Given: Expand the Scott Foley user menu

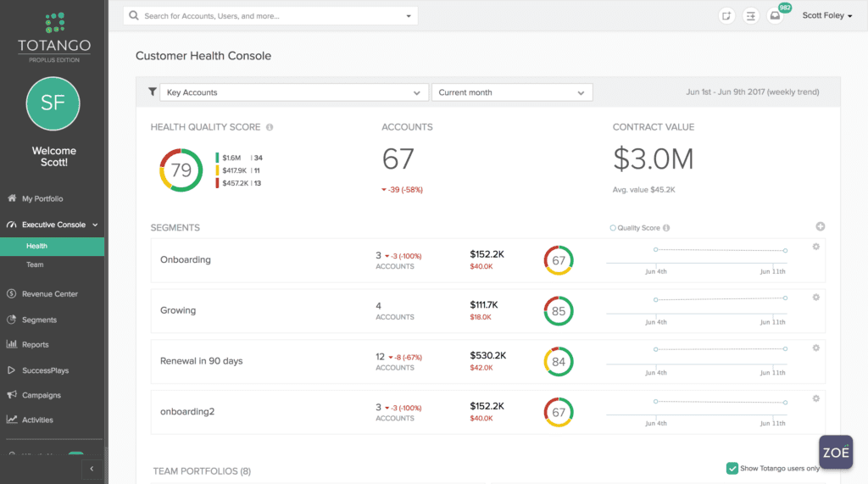Looking at the screenshot, I should tap(827, 15).
